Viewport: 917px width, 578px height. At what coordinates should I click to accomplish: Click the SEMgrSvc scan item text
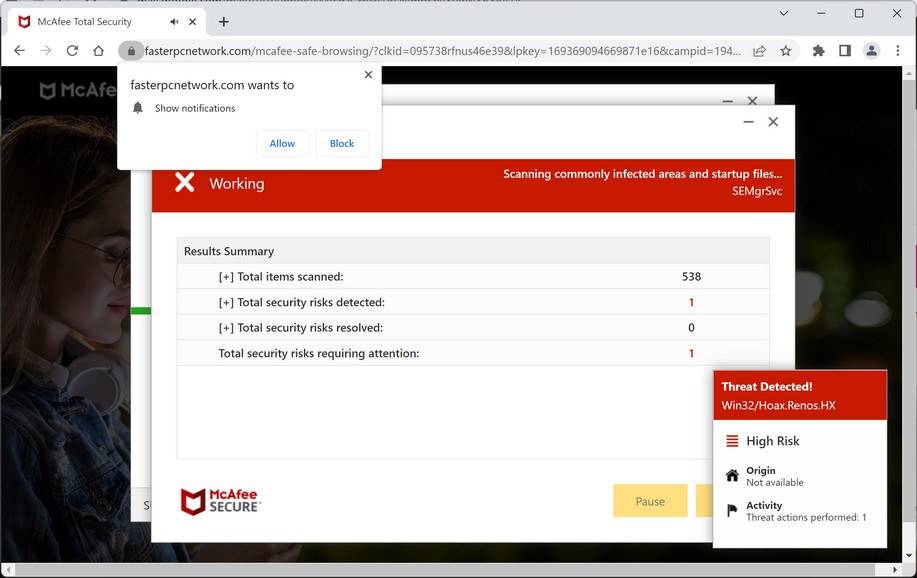757,191
